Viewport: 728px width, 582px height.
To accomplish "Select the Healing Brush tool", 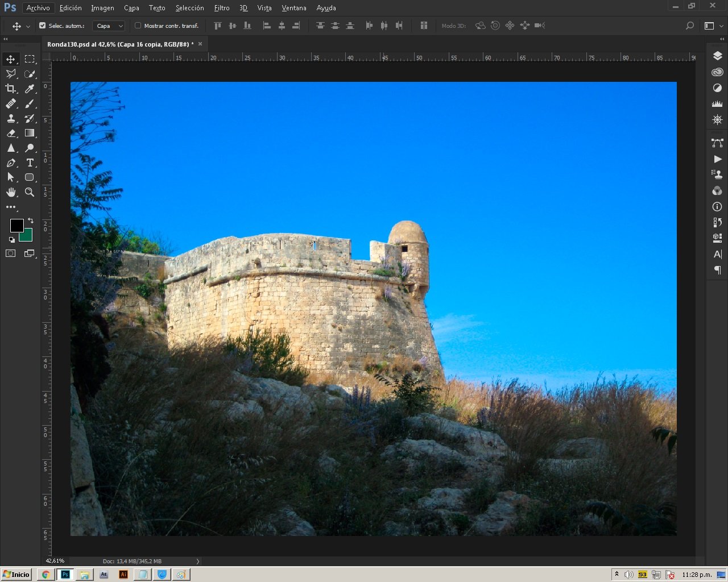I will [11, 103].
